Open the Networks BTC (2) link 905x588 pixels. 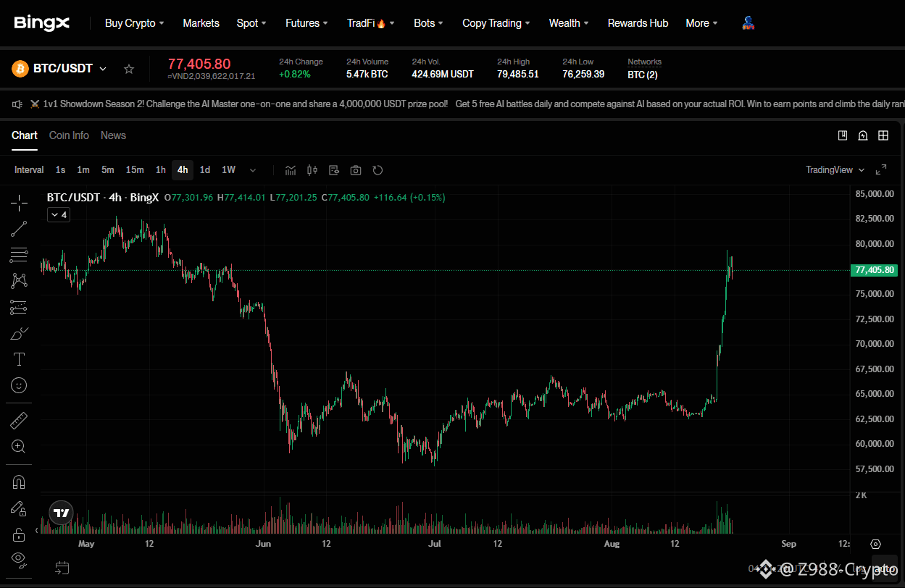coord(643,75)
